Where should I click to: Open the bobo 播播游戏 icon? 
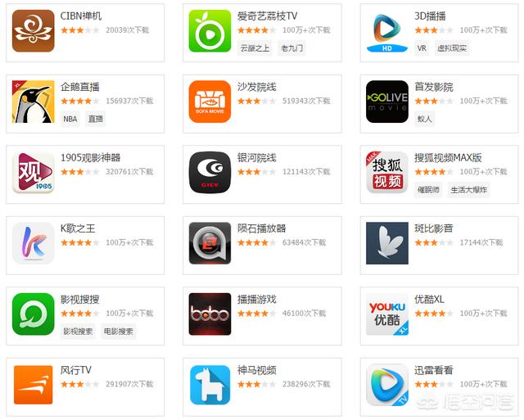tap(210, 314)
